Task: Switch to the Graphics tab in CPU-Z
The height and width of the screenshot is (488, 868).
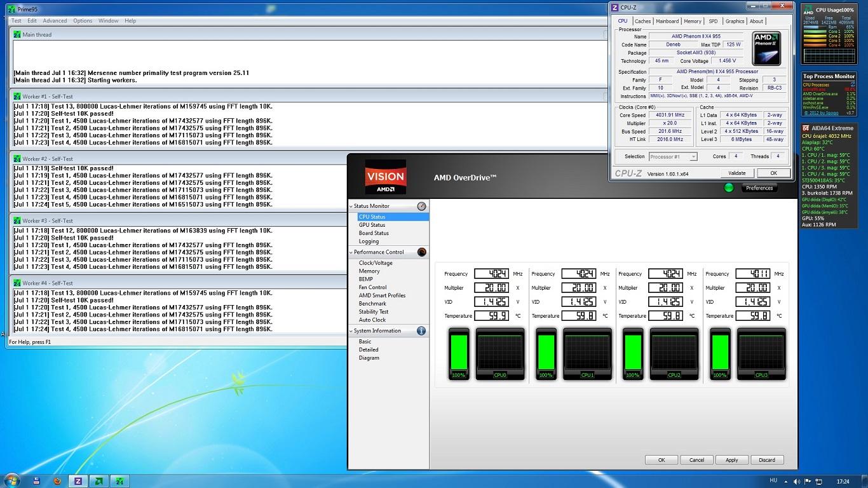Action: click(x=735, y=21)
